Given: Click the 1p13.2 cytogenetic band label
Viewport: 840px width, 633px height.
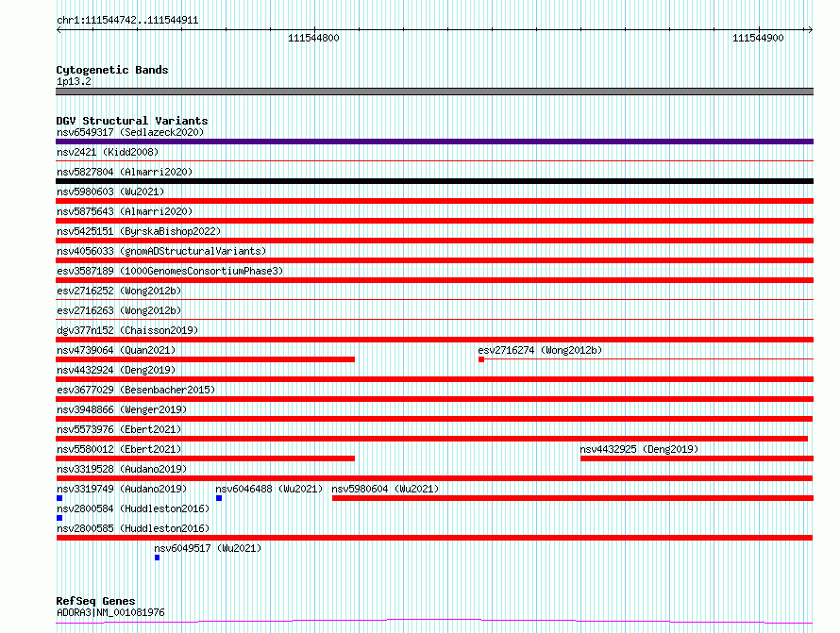Looking at the screenshot, I should pyautogui.click(x=74, y=81).
